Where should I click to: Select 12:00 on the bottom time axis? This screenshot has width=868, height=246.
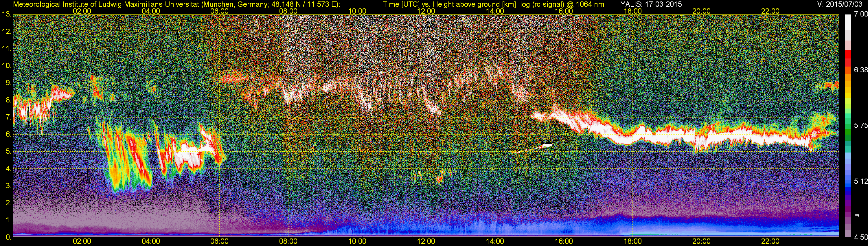(426, 241)
